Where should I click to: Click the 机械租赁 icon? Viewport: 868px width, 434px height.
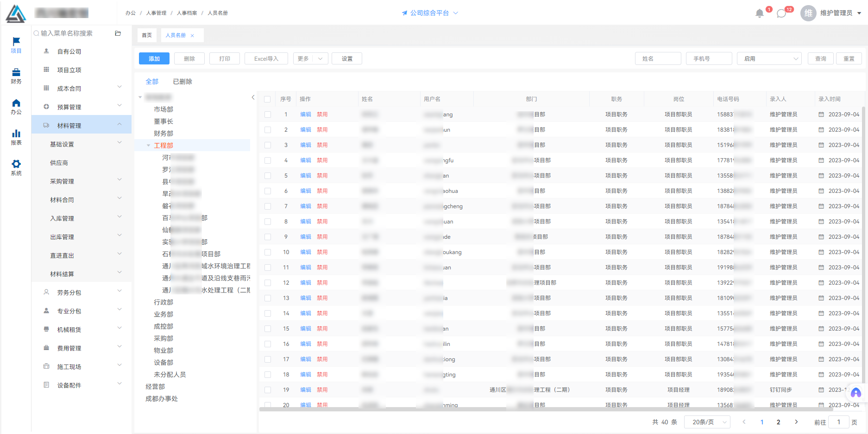pos(46,330)
